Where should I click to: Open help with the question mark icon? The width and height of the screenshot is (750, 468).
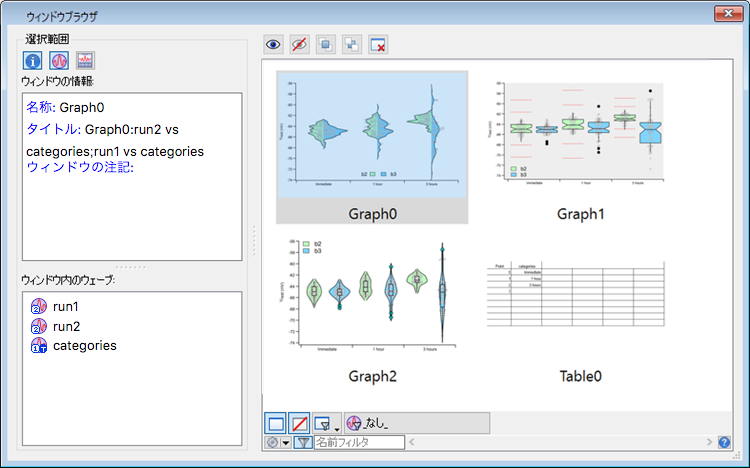coord(724,442)
